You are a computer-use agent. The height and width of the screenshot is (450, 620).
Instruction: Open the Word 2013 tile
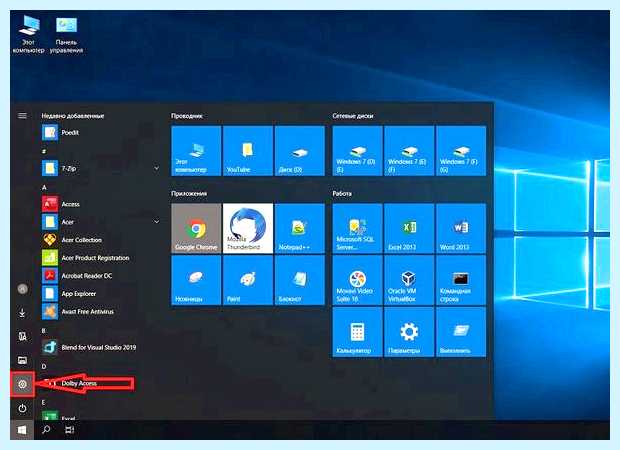pyautogui.click(x=461, y=228)
